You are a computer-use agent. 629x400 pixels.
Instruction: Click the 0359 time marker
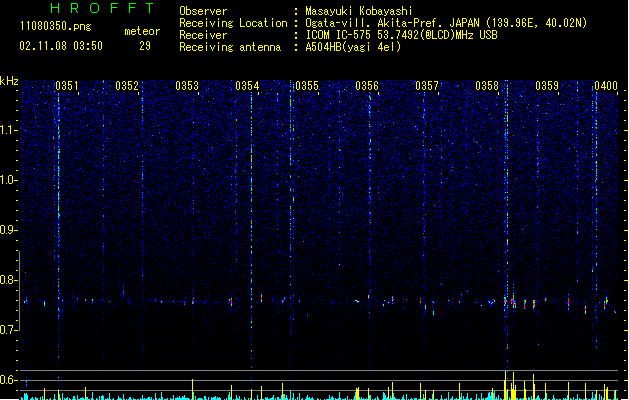[x=547, y=86]
